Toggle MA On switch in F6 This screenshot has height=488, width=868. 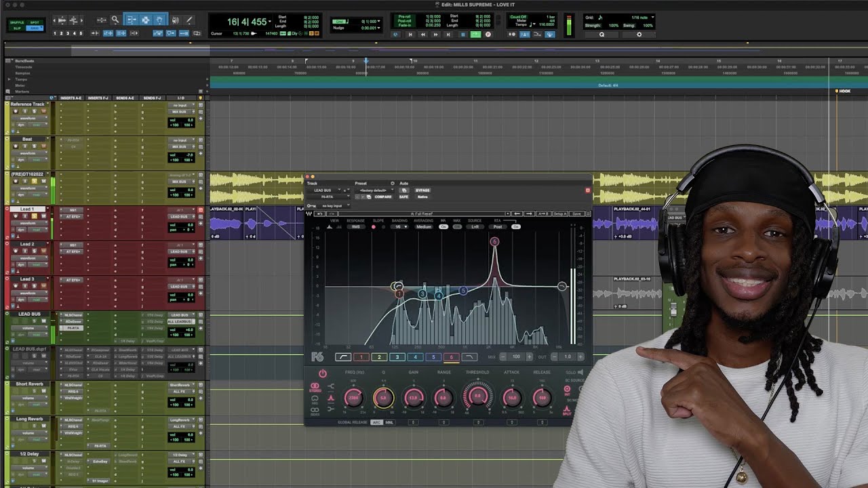coord(443,226)
